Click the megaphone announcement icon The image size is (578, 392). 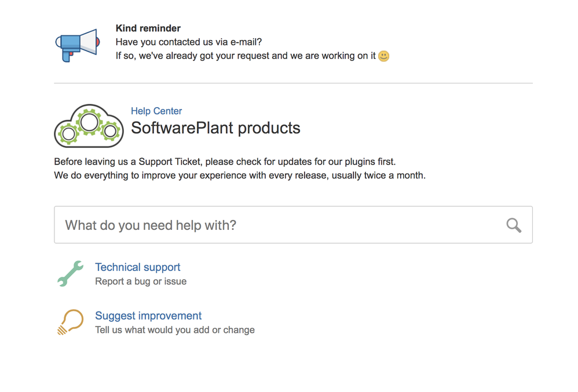coord(78,44)
